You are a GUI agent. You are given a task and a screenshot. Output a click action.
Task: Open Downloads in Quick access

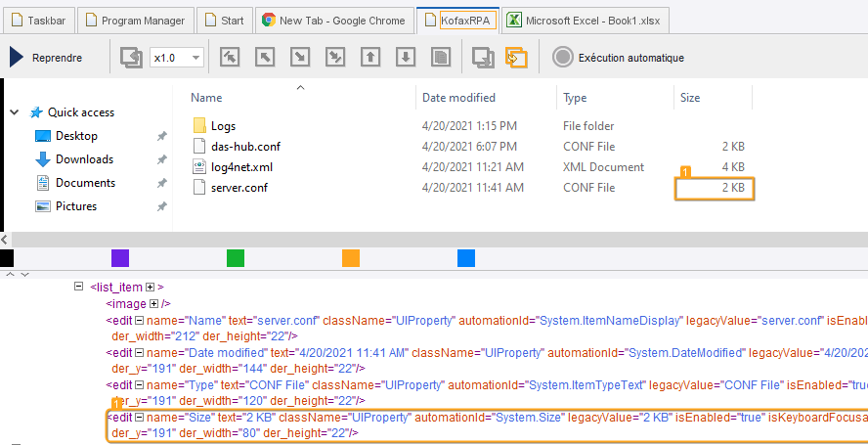[83, 159]
